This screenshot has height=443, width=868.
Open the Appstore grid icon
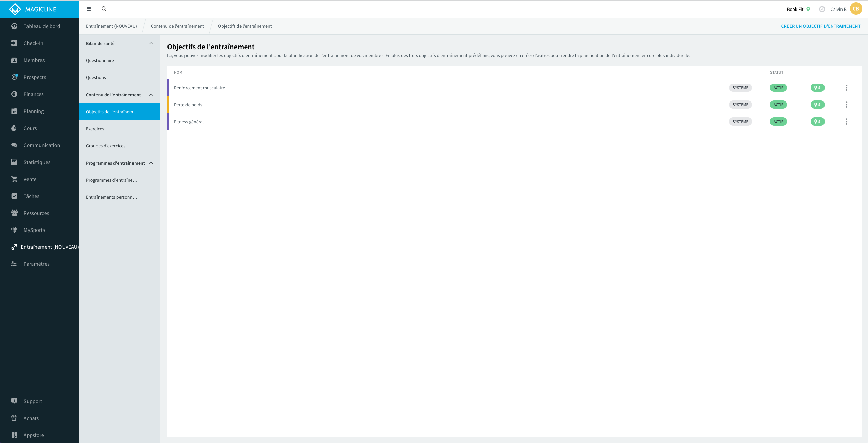(14, 435)
